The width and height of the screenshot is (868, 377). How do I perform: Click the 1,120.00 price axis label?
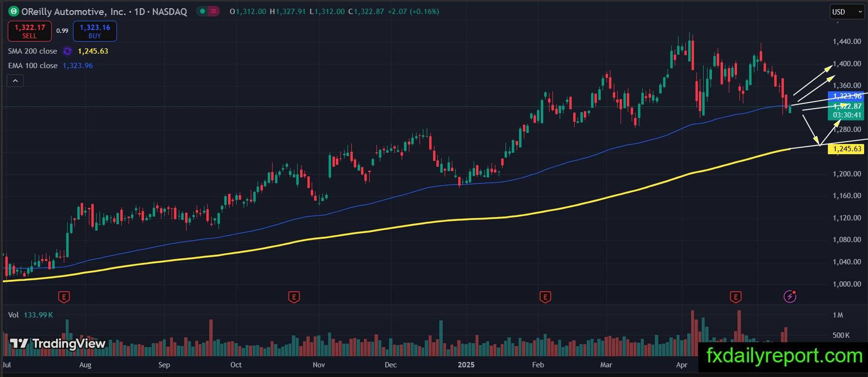(x=847, y=218)
